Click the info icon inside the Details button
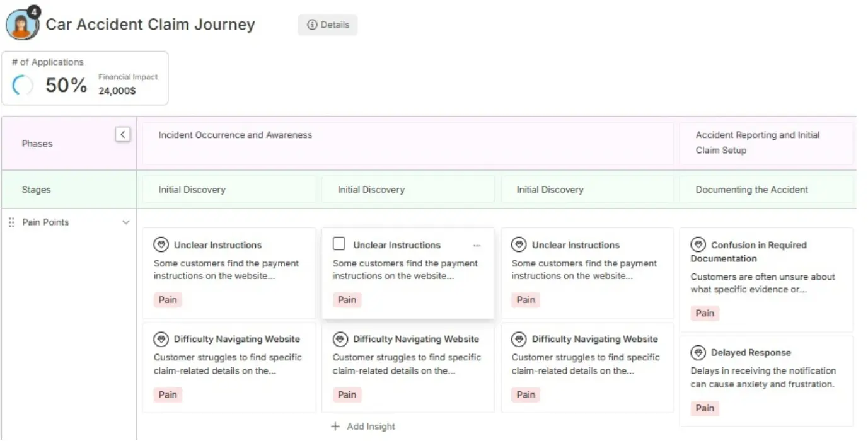The width and height of the screenshot is (868, 441). click(x=311, y=25)
